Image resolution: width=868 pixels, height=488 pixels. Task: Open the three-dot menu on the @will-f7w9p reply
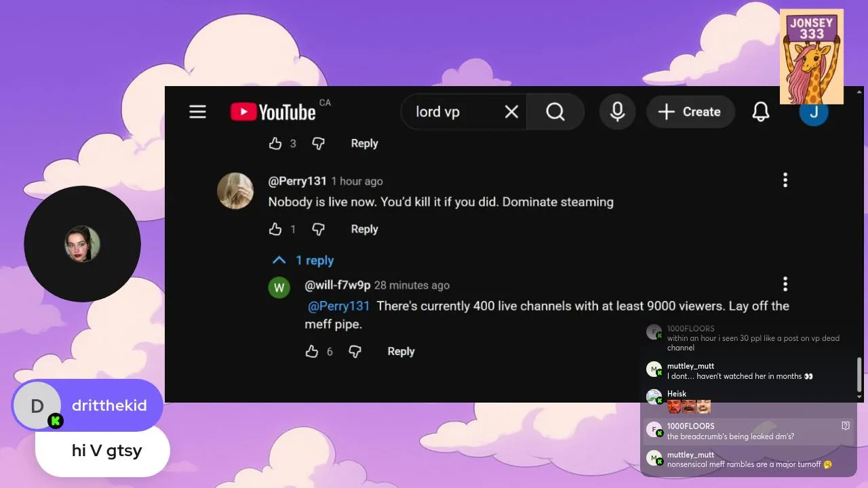(x=785, y=284)
